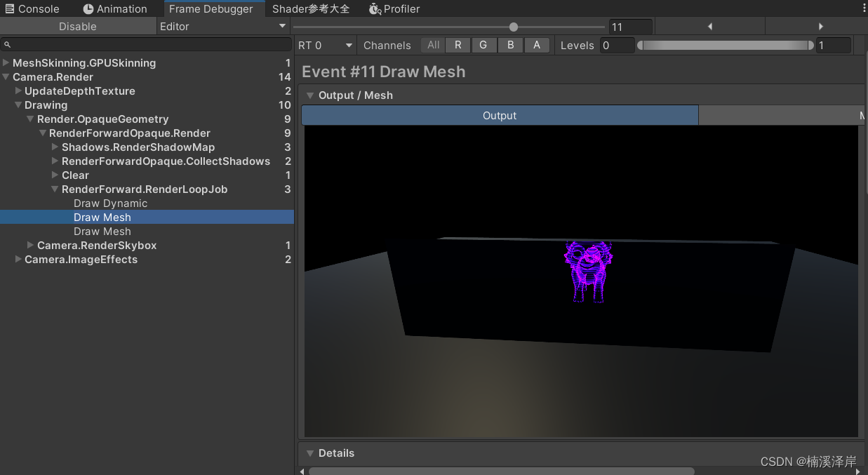Expand Shadows.RenderShadowMap in the tree
868x475 pixels.
[55, 147]
